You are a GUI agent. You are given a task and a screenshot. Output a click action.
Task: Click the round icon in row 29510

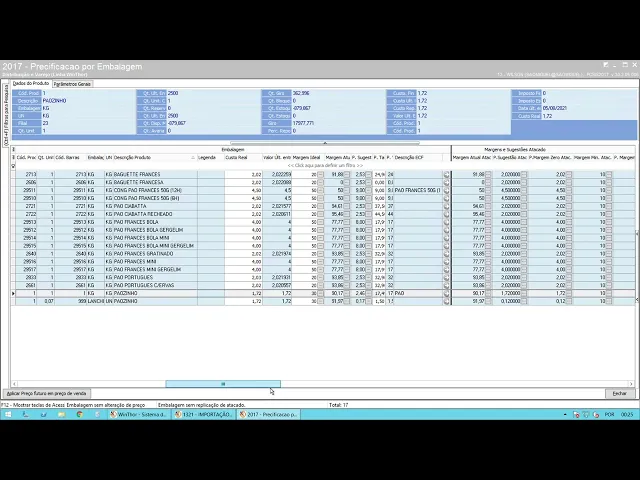[x=447, y=198]
